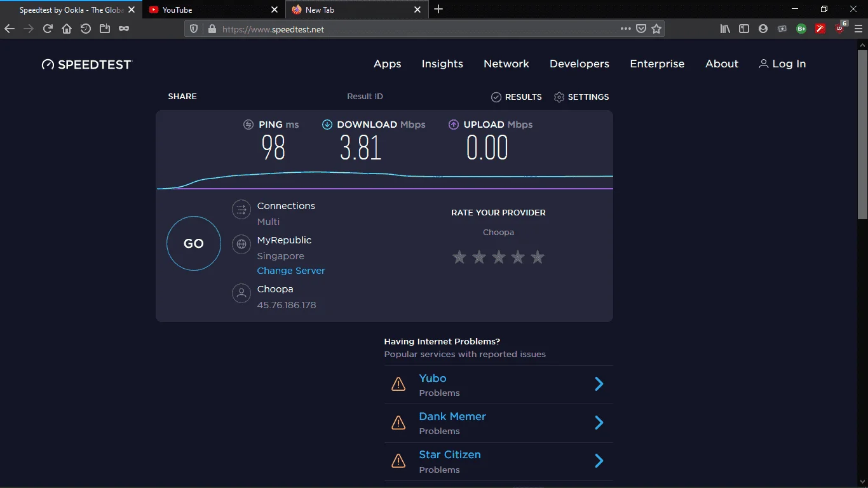The image size is (868, 488).
Task: Expand the Yubo row chevron
Action: (x=599, y=384)
